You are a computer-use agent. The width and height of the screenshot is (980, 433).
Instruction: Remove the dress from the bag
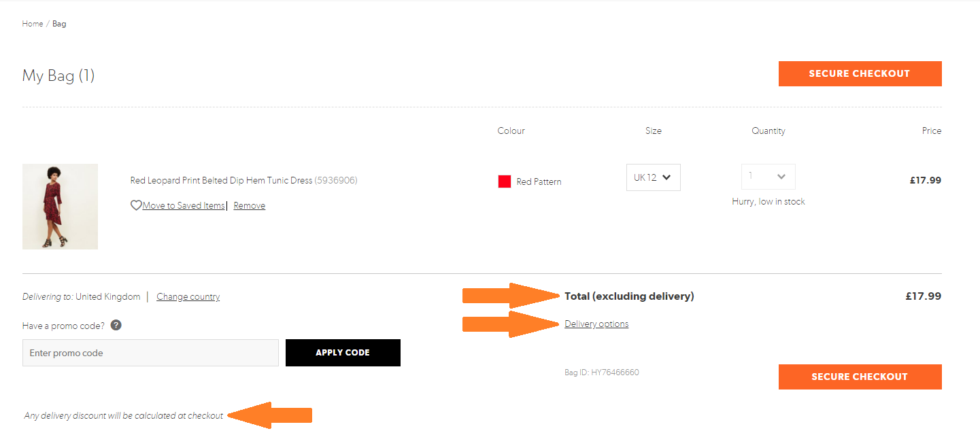point(249,206)
